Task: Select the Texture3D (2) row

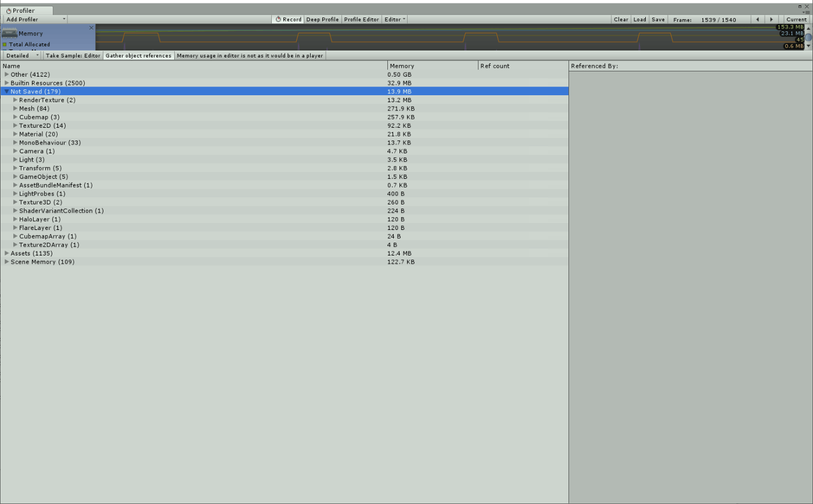Action: (x=284, y=202)
